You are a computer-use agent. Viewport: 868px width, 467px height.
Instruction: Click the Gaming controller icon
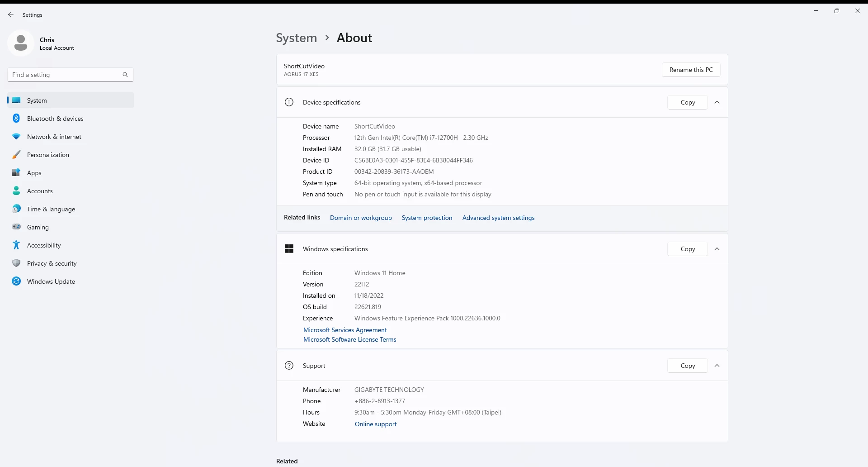click(16, 227)
